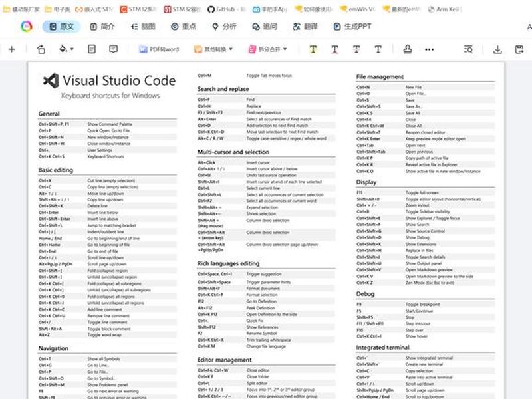The image size is (532, 399).
Task: Open the Arm Keil bookmark
Action: point(444,9)
